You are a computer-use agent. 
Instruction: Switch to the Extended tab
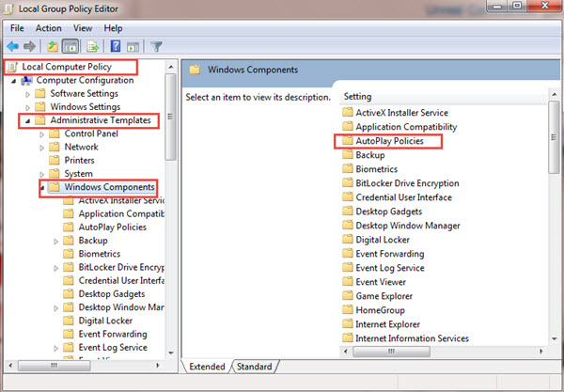[x=207, y=367]
